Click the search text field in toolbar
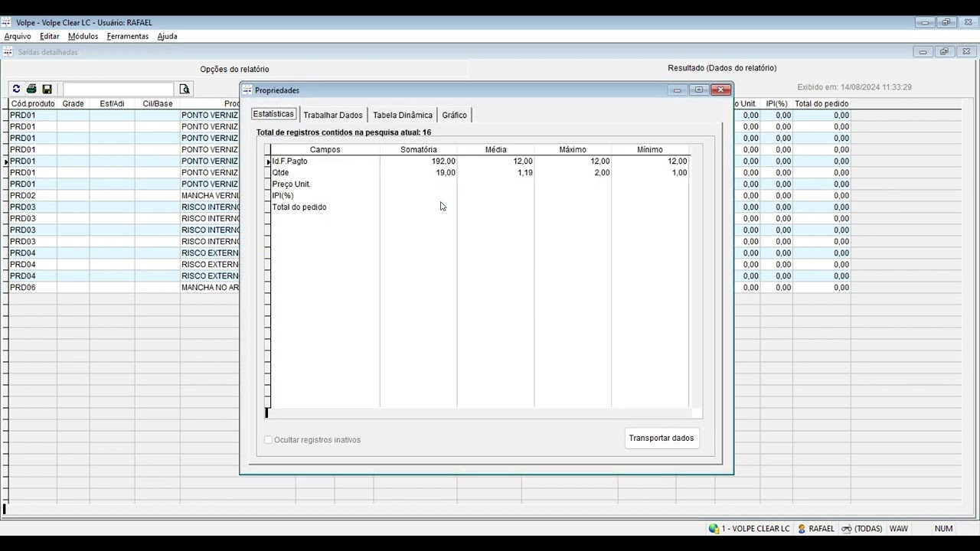The height and width of the screenshot is (551, 980). coord(119,90)
